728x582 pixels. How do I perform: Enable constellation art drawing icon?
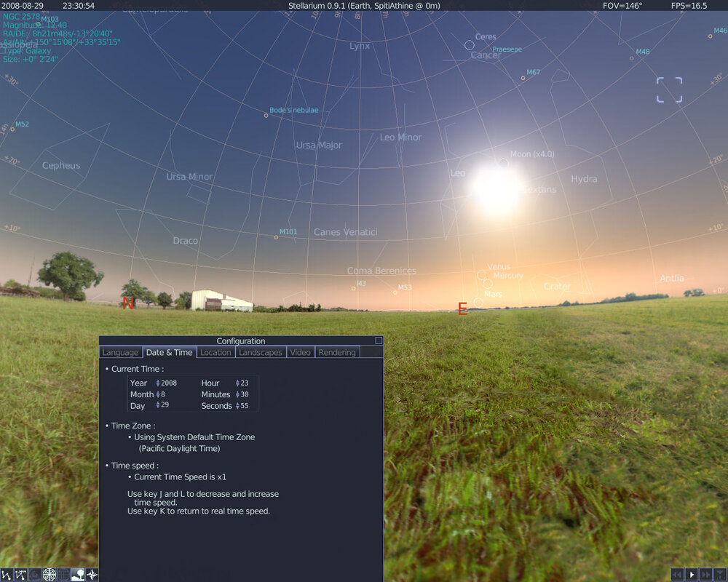click(35, 575)
